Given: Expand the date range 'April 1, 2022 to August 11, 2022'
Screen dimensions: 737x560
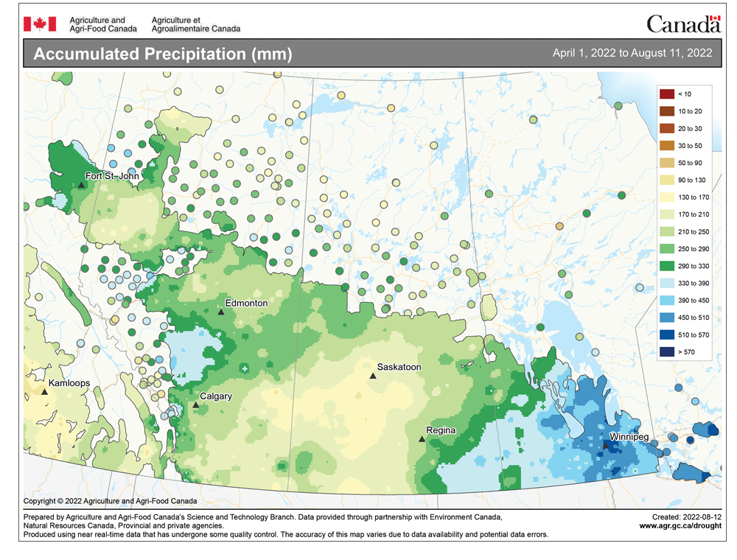Looking at the screenshot, I should pos(632,53).
